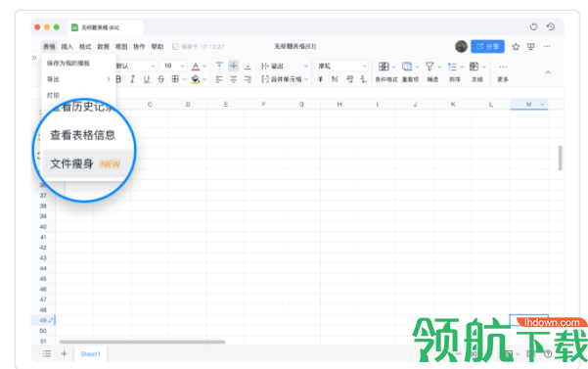The width and height of the screenshot is (588, 369).
Task: Switch to Sheet1 tab
Action: [90, 354]
